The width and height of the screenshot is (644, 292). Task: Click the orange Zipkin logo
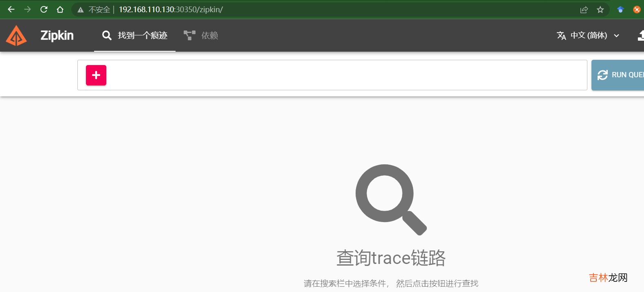tap(16, 36)
